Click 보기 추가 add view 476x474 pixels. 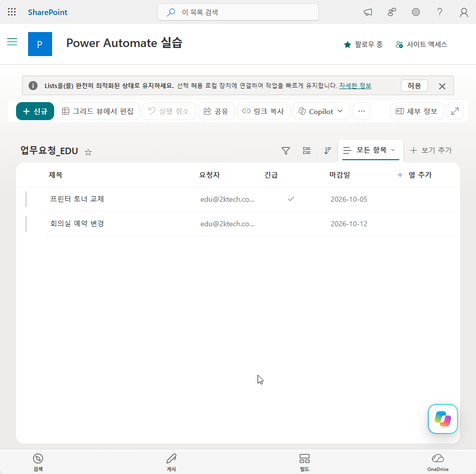pyautogui.click(x=431, y=151)
